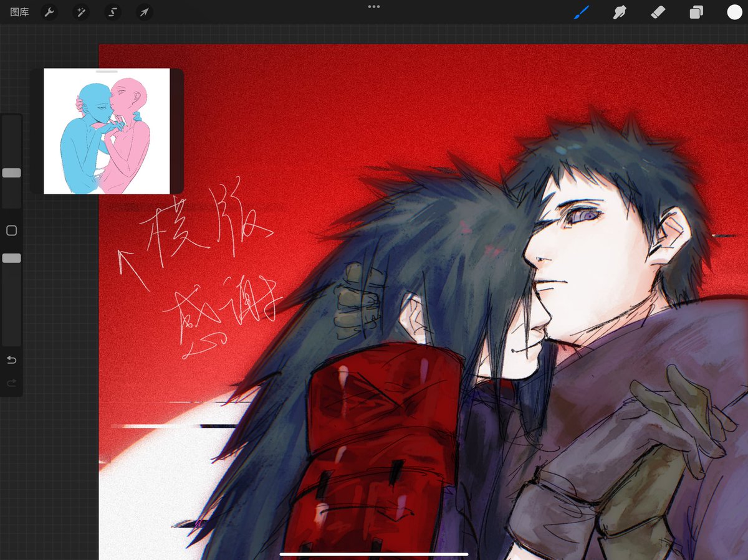Select the Brush tool
Screen dimensions: 748x560
coord(581,12)
